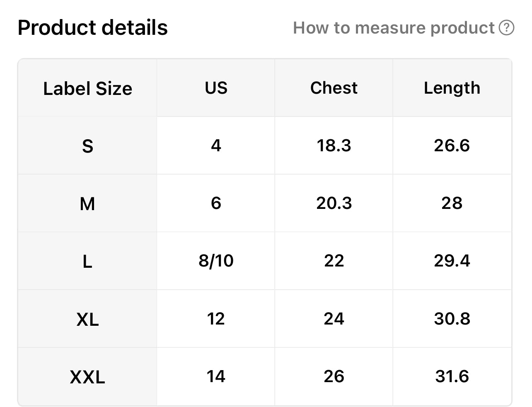532x407 pixels.
Task: Select the L label size cell
Action: tap(87, 261)
